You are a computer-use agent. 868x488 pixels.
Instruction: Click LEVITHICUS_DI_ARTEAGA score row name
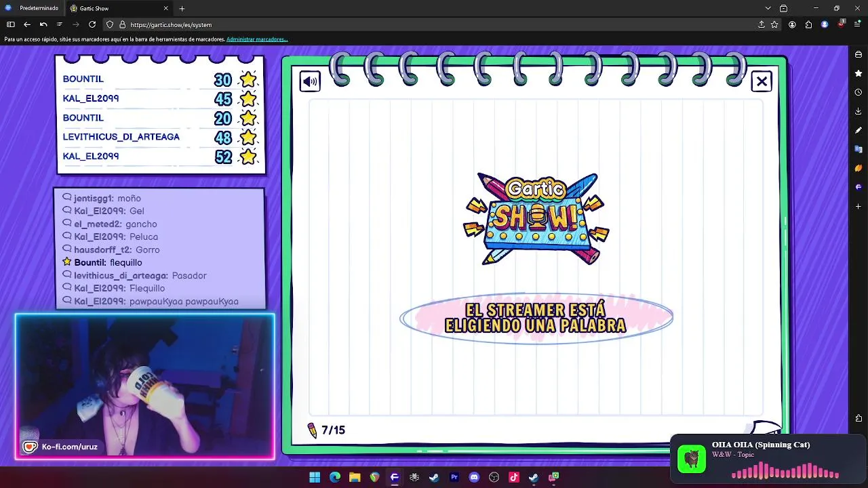tap(121, 137)
